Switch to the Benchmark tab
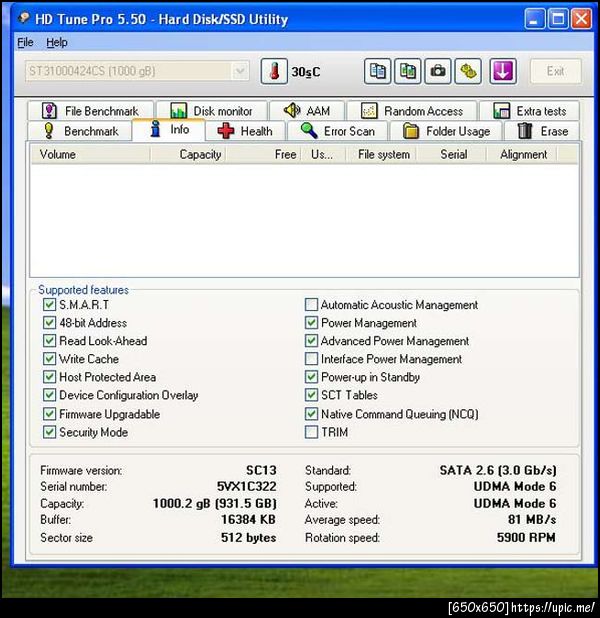600x618 pixels. (80, 131)
